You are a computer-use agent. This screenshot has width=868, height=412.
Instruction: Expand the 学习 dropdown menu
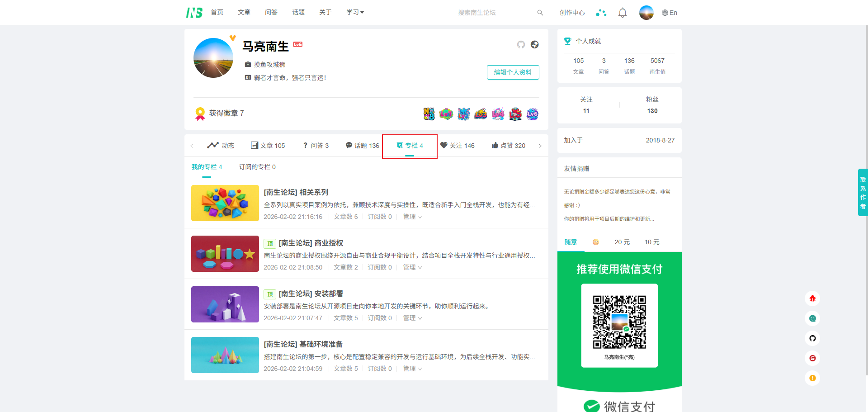355,12
